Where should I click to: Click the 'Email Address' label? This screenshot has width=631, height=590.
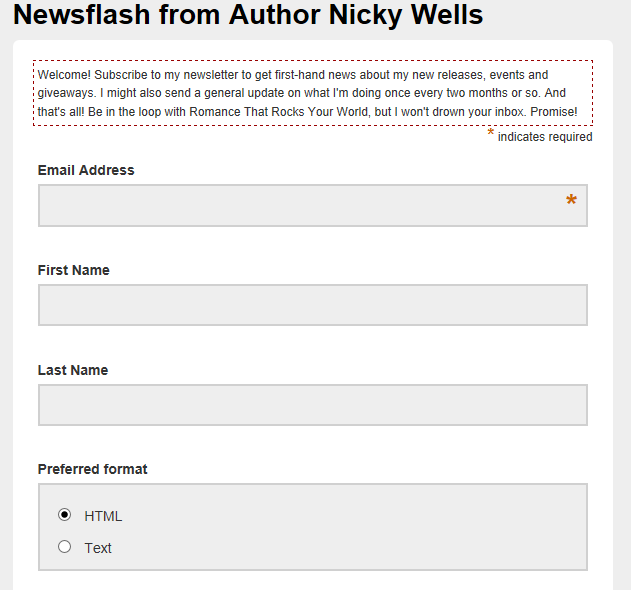(x=86, y=170)
